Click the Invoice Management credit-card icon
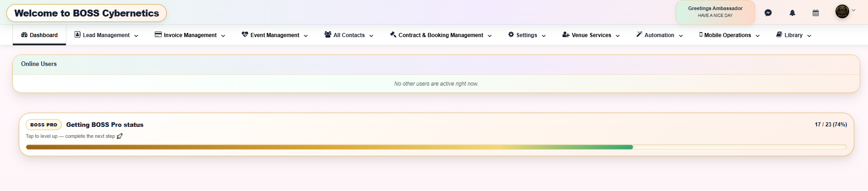The width and height of the screenshot is (868, 191). pyautogui.click(x=158, y=34)
